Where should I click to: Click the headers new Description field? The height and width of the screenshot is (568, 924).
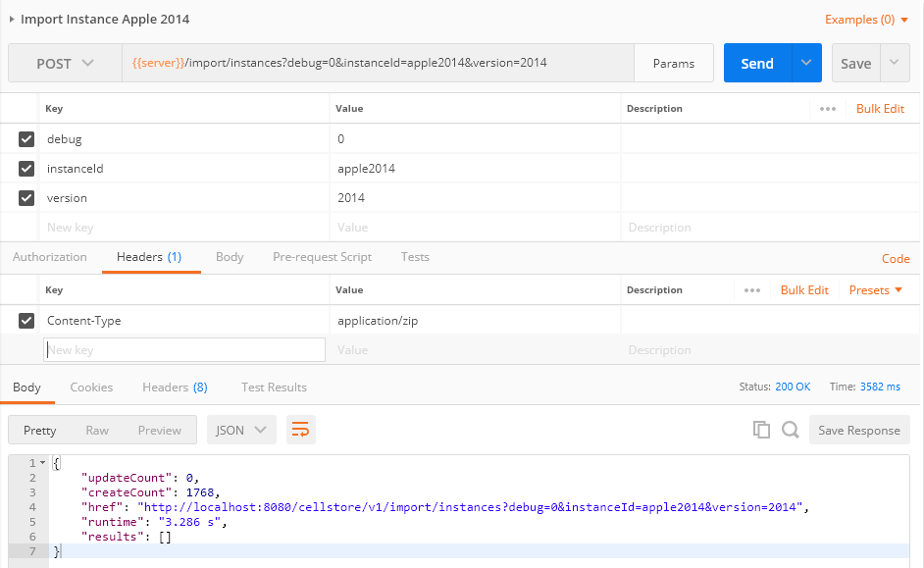(x=770, y=350)
